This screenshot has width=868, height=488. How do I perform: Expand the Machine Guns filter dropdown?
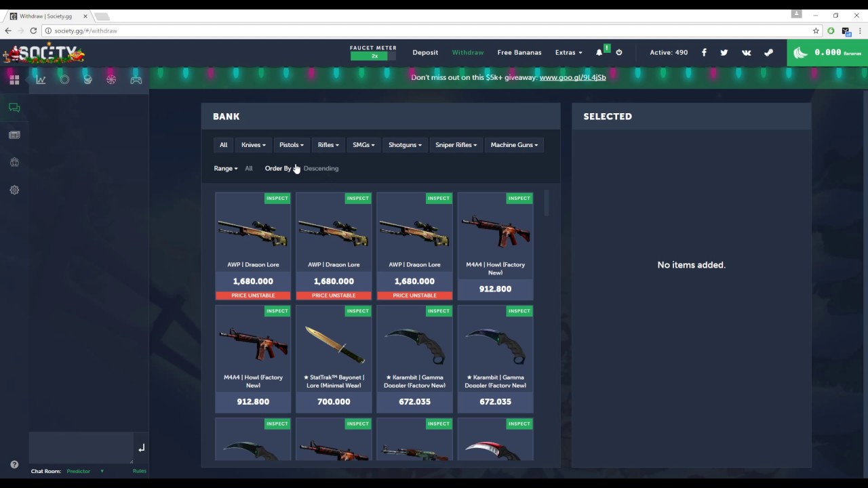tap(514, 145)
